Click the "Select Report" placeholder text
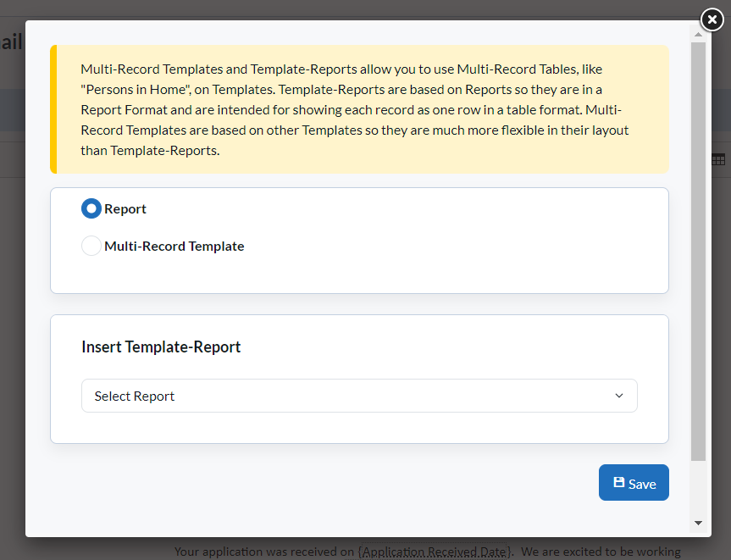This screenshot has height=560, width=731. 135,396
